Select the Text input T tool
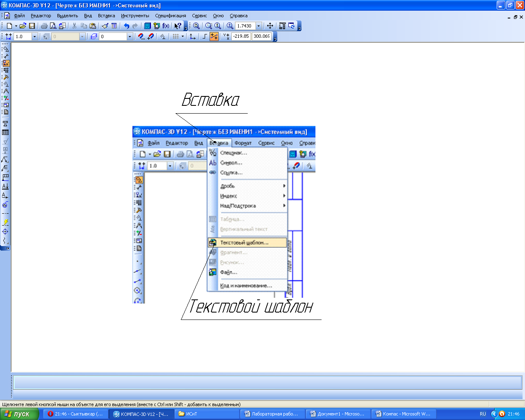Viewport: 525px width, 420px height. [5, 123]
